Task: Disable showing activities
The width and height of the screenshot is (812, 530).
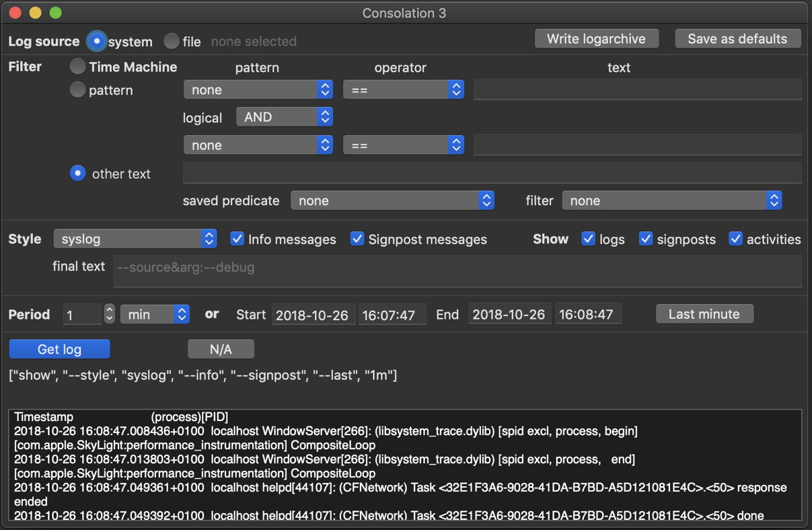Action: (x=736, y=239)
